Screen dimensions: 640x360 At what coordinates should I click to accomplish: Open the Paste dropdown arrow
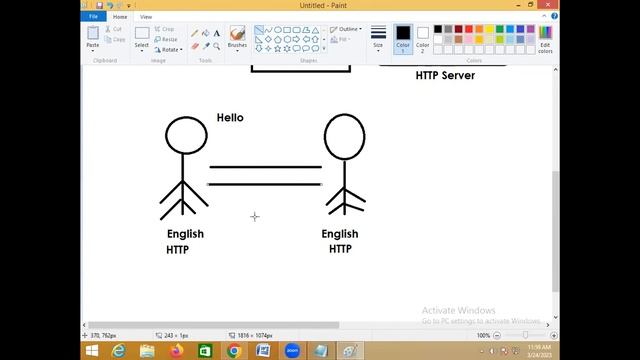[x=93, y=51]
